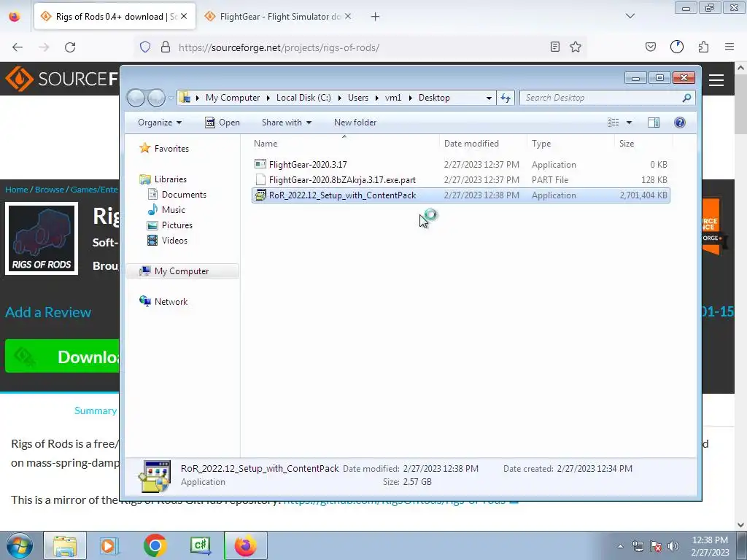Click the Explorer forward navigation button
The height and width of the screenshot is (560, 747).
click(x=156, y=98)
